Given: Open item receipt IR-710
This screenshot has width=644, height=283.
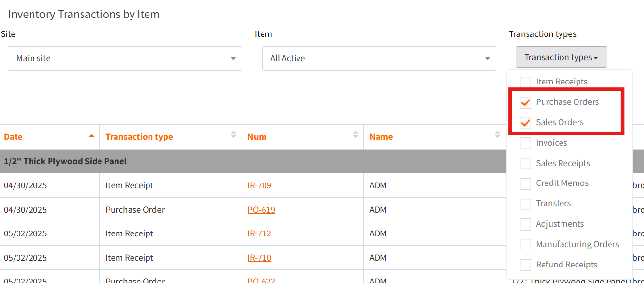Looking at the screenshot, I should [x=259, y=258].
